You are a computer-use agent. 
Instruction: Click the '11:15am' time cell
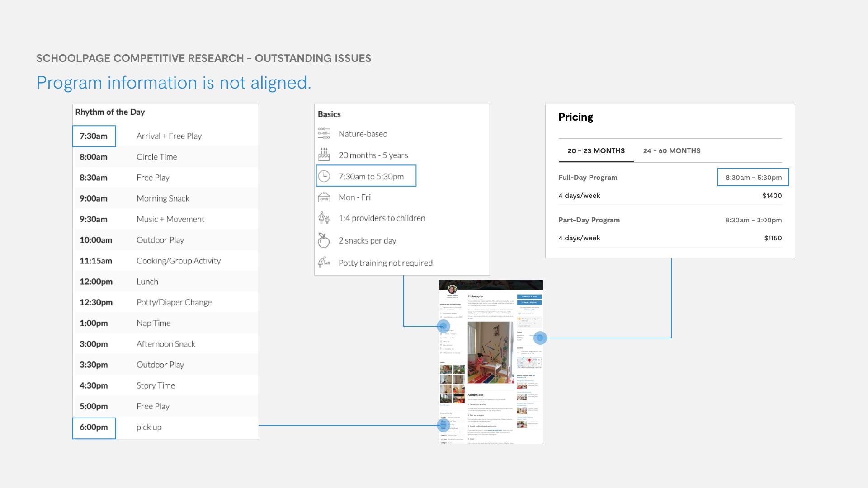pos(96,261)
